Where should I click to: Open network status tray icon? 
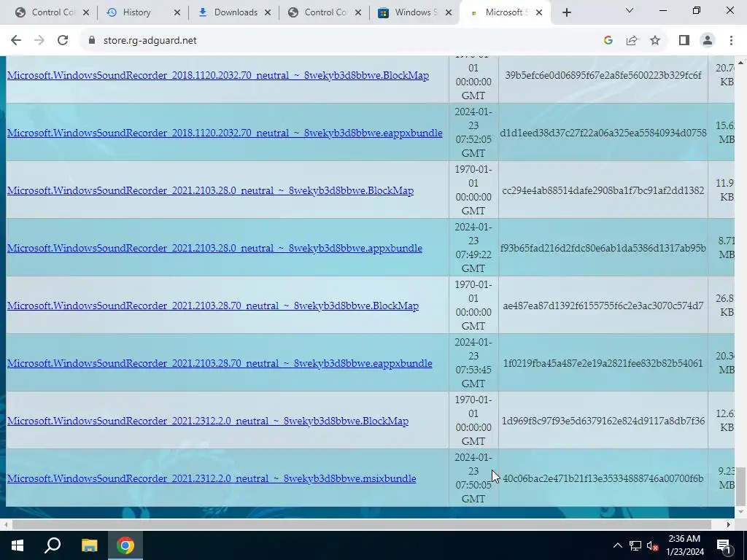pyautogui.click(x=635, y=545)
